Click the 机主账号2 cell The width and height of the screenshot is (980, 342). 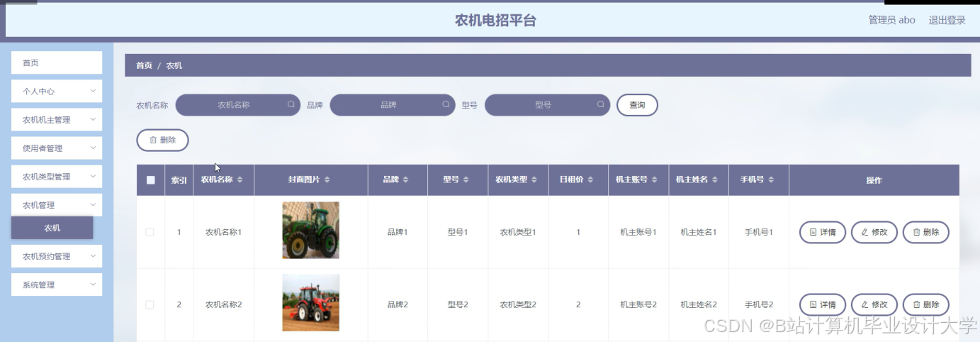click(x=638, y=304)
